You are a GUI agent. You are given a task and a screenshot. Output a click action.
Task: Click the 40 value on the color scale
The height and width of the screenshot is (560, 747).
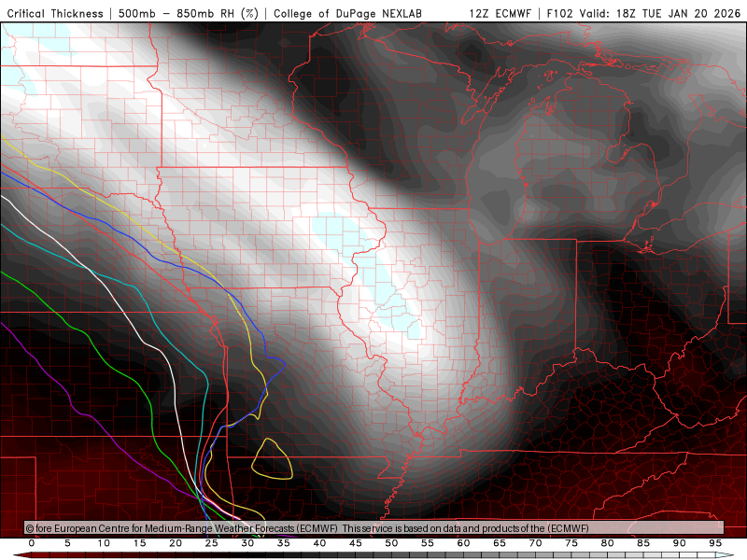(319, 543)
